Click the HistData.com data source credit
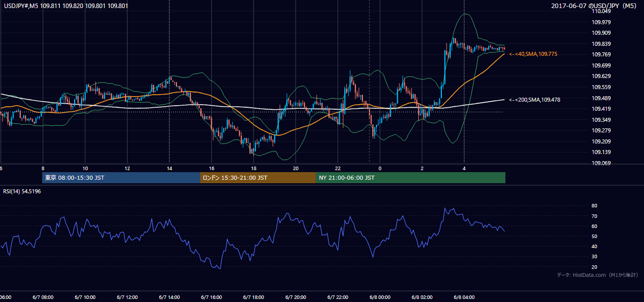 coord(598,275)
